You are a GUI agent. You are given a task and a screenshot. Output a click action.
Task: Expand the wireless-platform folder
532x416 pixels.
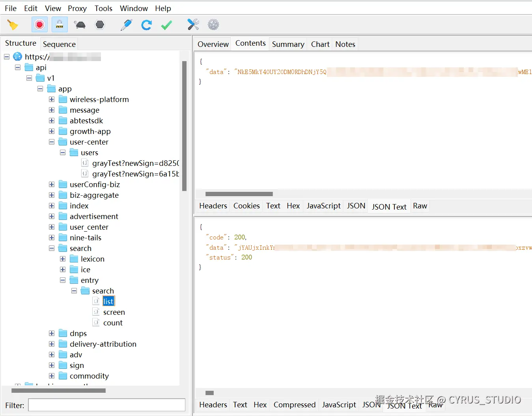pos(52,99)
